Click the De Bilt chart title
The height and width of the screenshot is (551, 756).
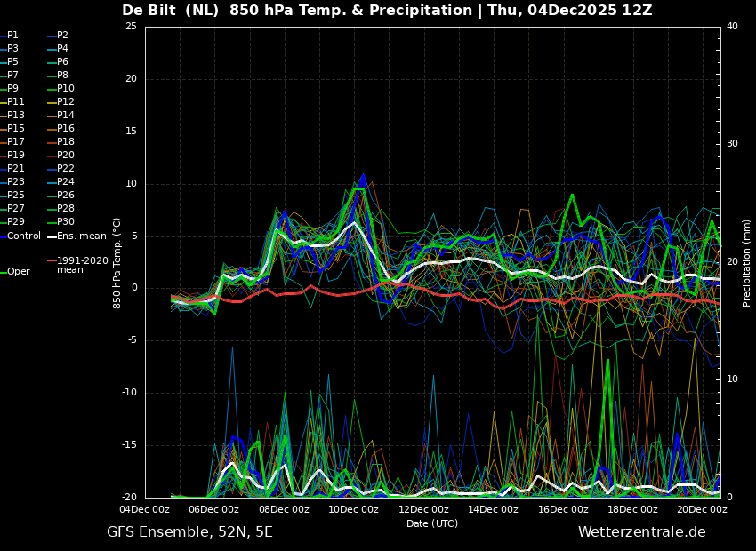click(387, 10)
